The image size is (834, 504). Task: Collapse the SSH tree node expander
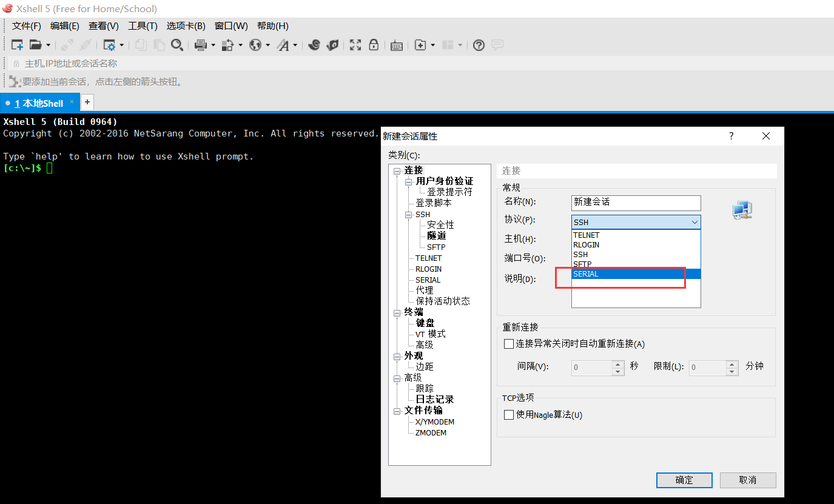[x=408, y=214]
